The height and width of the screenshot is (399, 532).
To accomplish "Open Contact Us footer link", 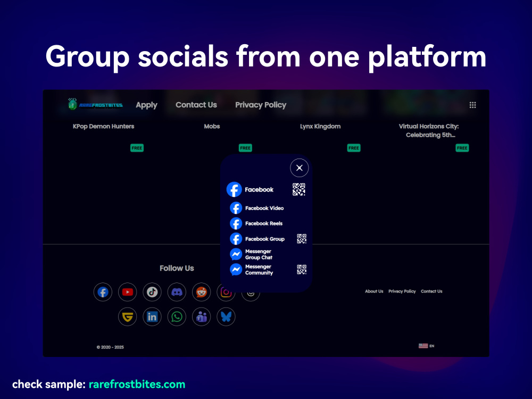I will (431, 292).
